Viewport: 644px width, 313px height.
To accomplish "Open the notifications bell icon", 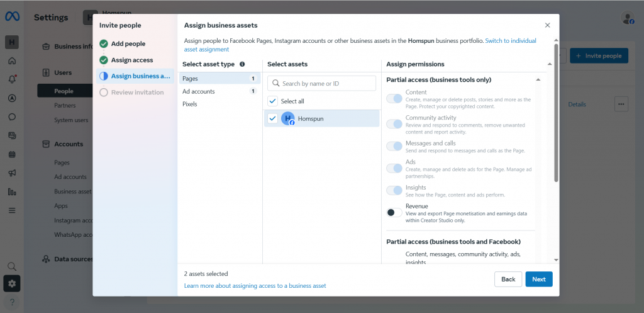I will [12, 79].
